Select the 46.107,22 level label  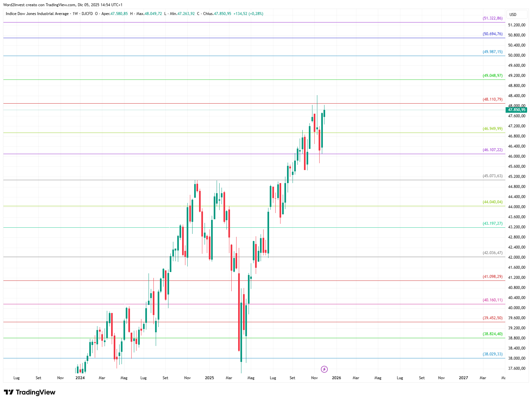[x=493, y=150]
